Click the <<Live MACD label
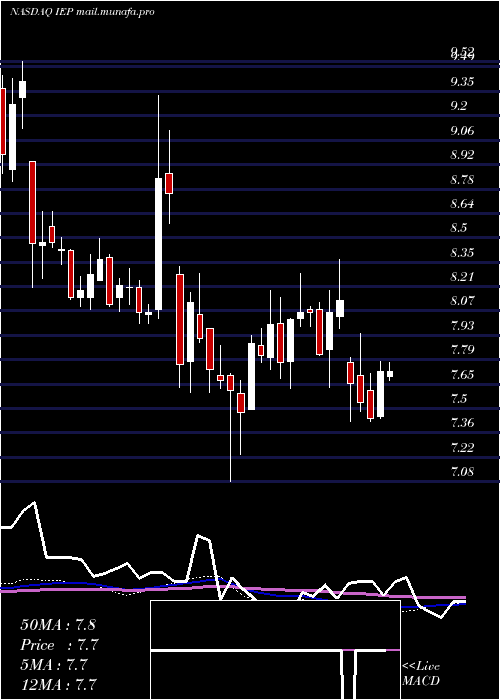This screenshot has width=500, height=700. click(421, 673)
